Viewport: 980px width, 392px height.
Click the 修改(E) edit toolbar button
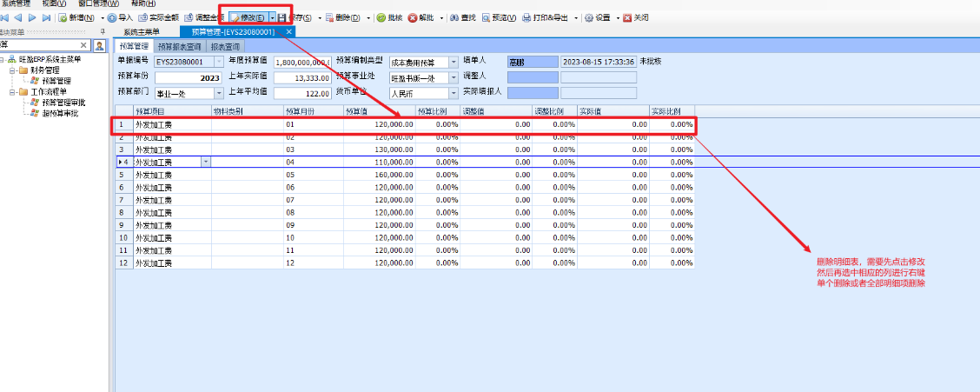(x=248, y=17)
